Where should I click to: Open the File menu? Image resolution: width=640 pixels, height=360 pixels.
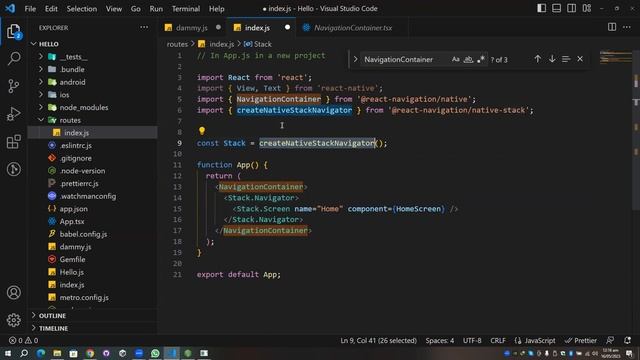coord(30,9)
